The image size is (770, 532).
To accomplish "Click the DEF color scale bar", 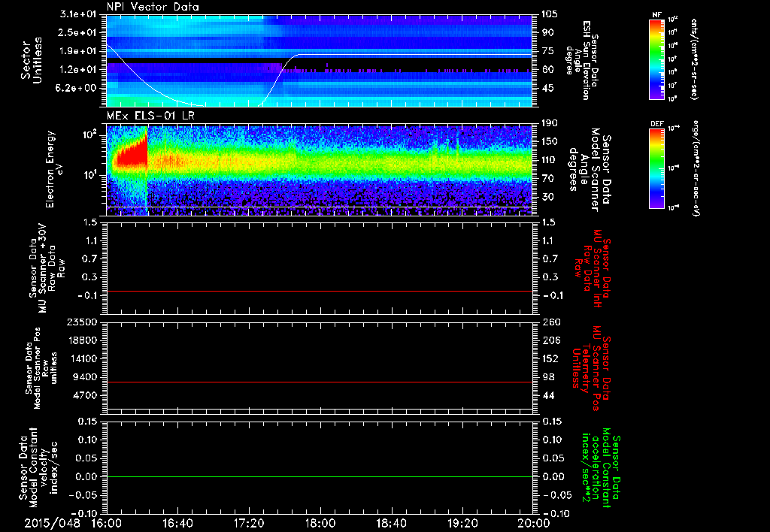I will coord(656,168).
